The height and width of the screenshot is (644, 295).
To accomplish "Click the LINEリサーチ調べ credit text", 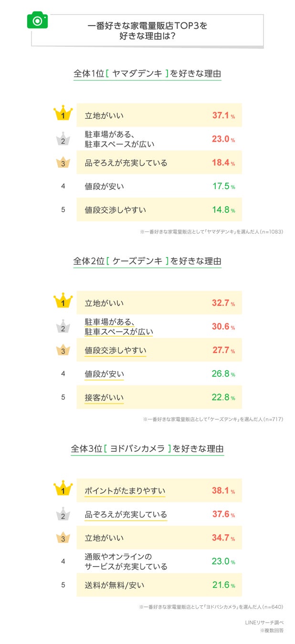I will pyautogui.click(x=264, y=623).
